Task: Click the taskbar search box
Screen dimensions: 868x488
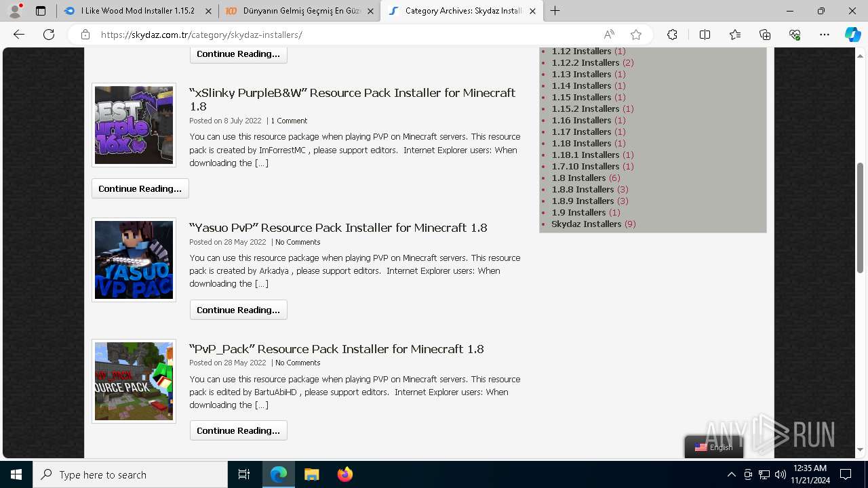Action: [130, 474]
